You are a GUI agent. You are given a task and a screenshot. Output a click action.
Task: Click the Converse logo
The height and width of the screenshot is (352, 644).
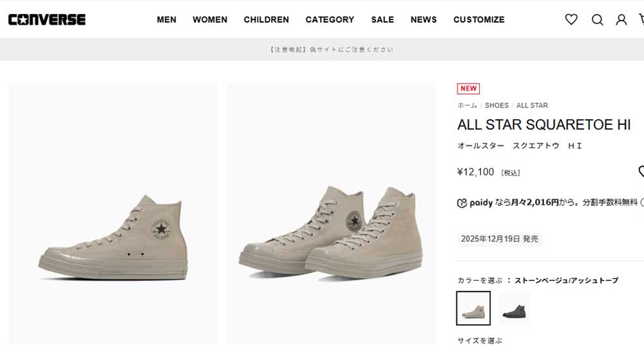(x=46, y=19)
